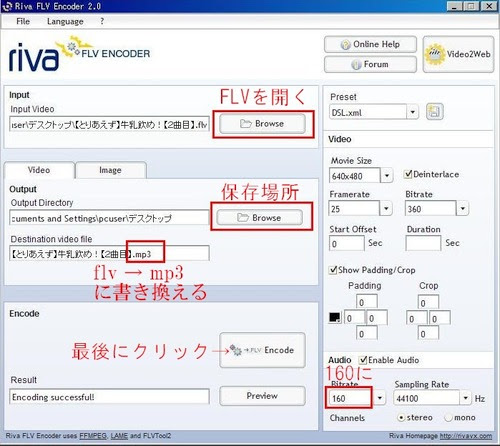Browse for output directory
Image resolution: width=500 pixels, height=446 pixels.
point(259,218)
